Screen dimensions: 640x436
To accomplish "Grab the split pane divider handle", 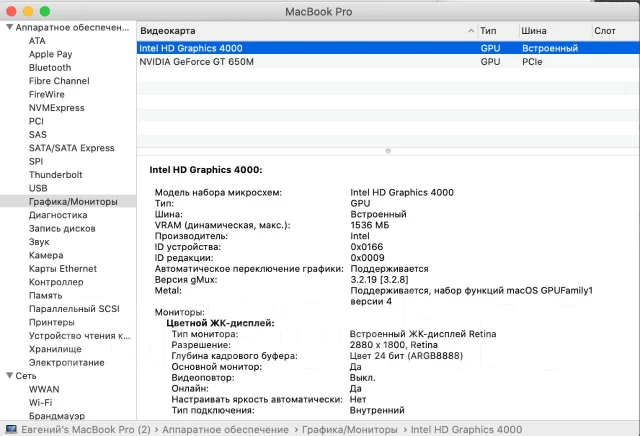I will [388, 151].
